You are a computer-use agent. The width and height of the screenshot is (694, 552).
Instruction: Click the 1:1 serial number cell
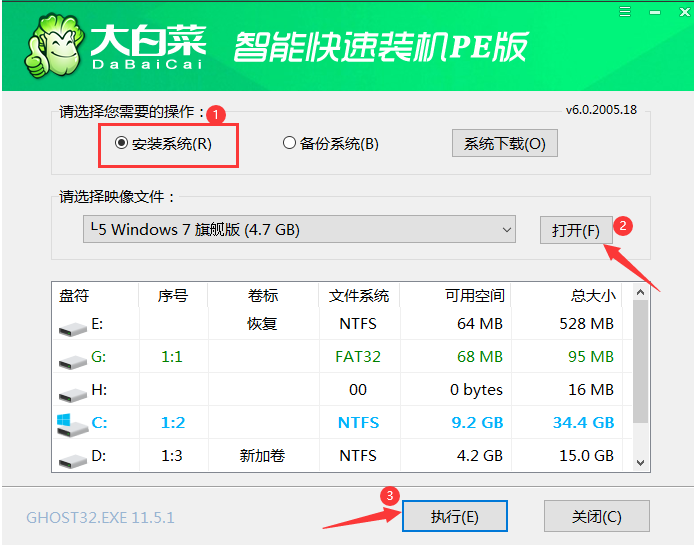pyautogui.click(x=172, y=356)
